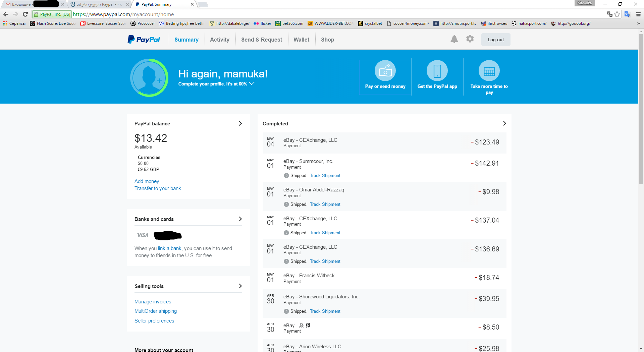
Task: Click the PayPal logo
Action: coord(144,40)
